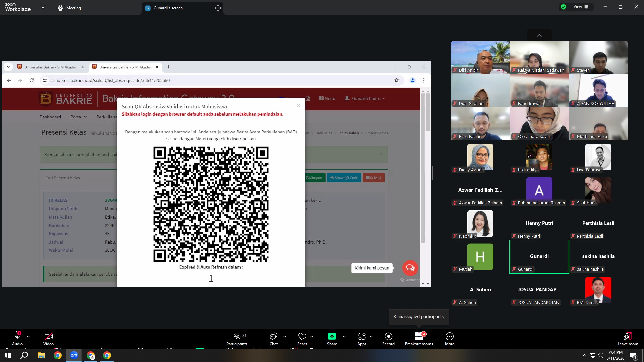Image resolution: width=644 pixels, height=362 pixels.
Task: Expand the Portal menu
Action: pyautogui.click(x=78, y=117)
